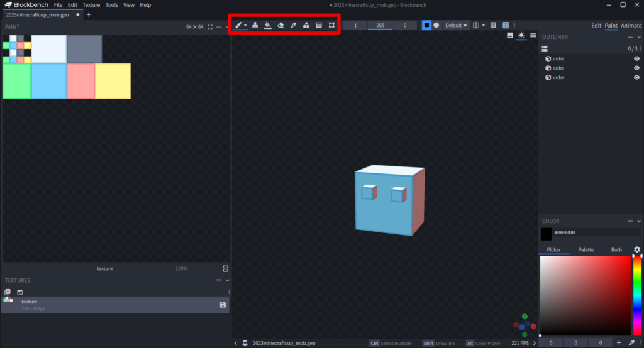This screenshot has height=348, width=644.
Task: Click the Gradient tool icon
Action: (319, 25)
